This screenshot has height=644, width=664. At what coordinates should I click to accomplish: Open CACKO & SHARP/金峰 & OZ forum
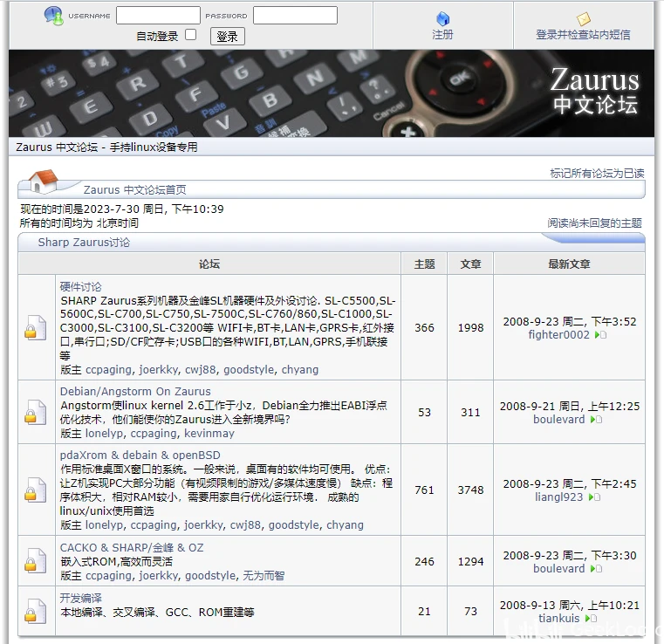132,547
